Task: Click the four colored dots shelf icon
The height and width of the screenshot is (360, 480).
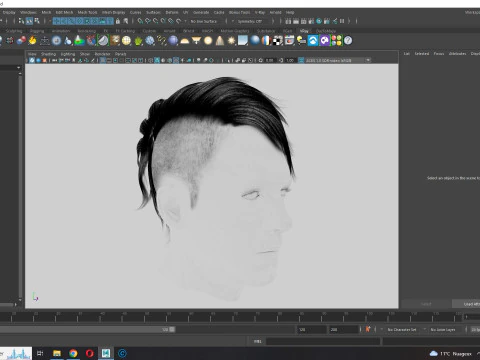Action: [x=337, y=41]
